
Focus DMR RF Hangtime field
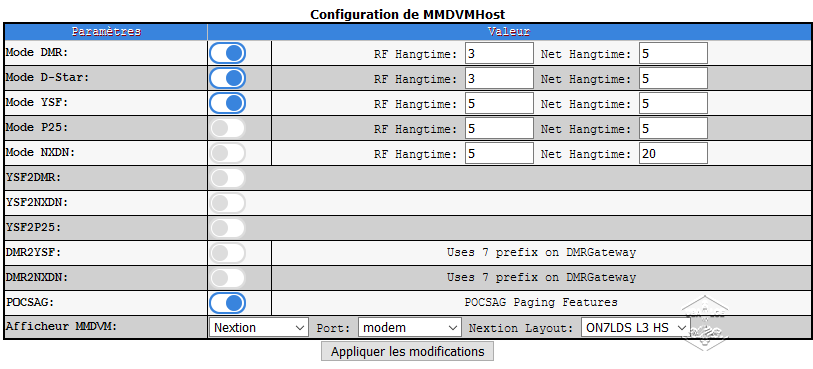(x=499, y=53)
